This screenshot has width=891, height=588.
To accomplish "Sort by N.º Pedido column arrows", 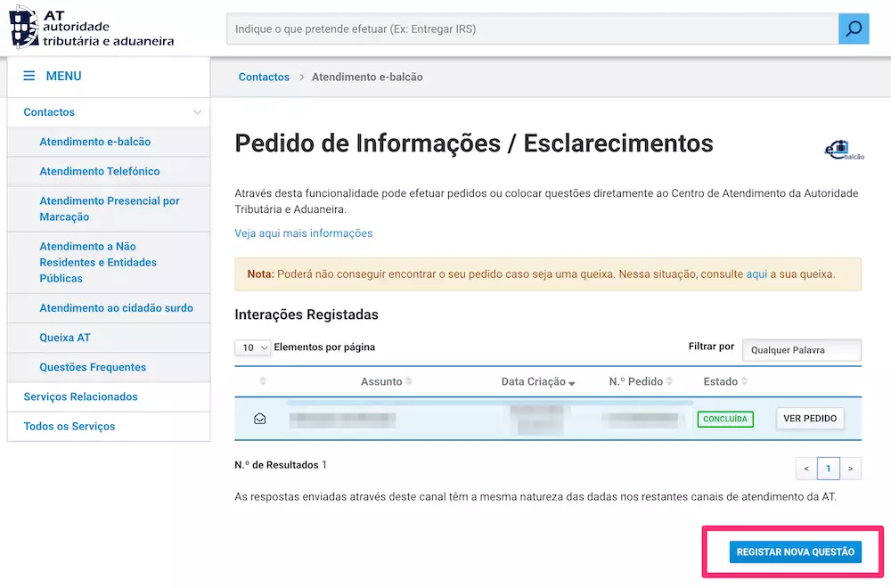I will [669, 381].
